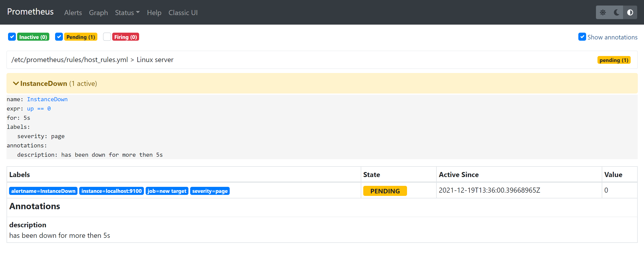644x275 pixels.
Task: Click the Show annotations label text
Action: (612, 37)
